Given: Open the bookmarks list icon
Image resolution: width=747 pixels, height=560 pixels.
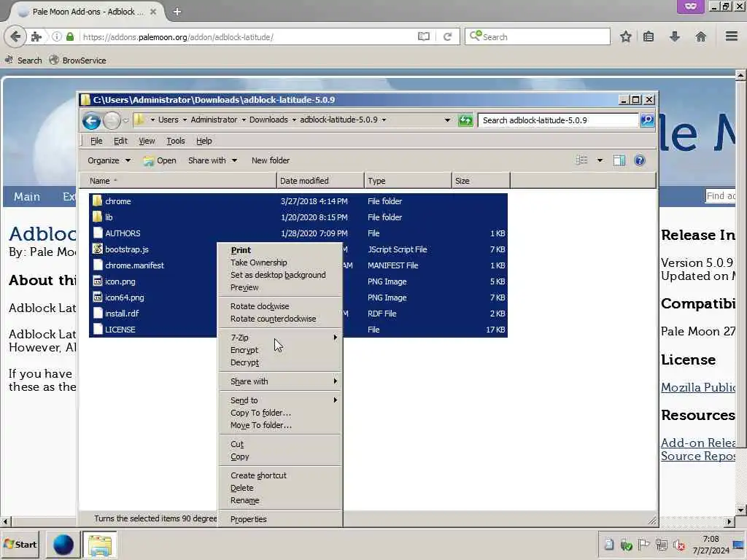Looking at the screenshot, I should tap(649, 36).
